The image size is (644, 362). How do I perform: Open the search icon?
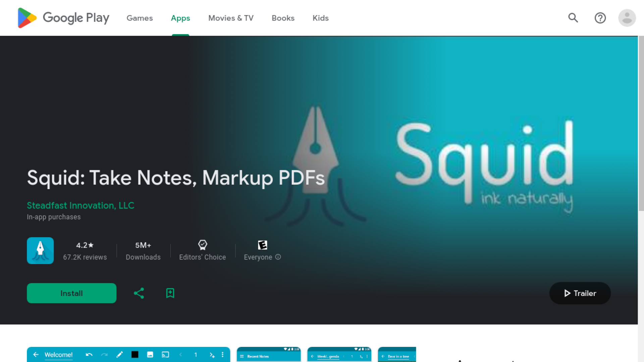point(573,18)
